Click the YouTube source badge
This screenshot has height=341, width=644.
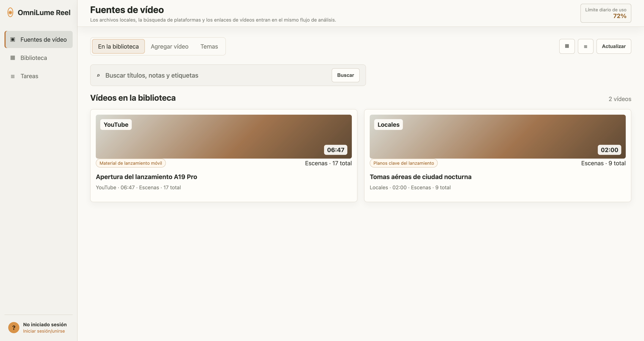(116, 125)
